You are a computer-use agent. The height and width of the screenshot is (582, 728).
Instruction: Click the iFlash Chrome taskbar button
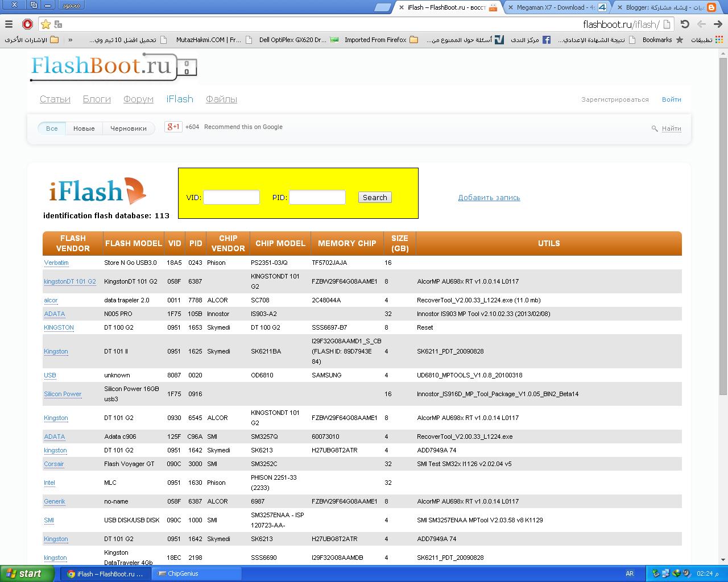click(x=106, y=573)
